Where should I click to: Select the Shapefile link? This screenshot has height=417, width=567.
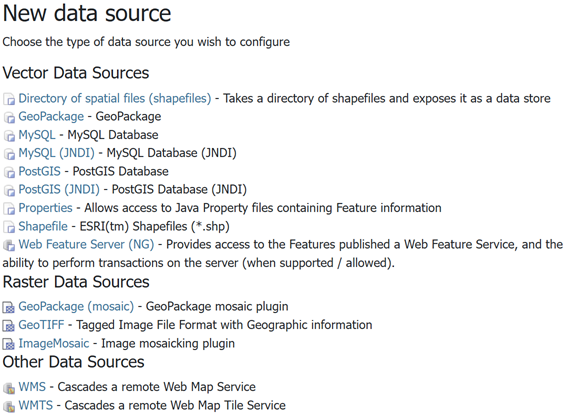pos(43,226)
